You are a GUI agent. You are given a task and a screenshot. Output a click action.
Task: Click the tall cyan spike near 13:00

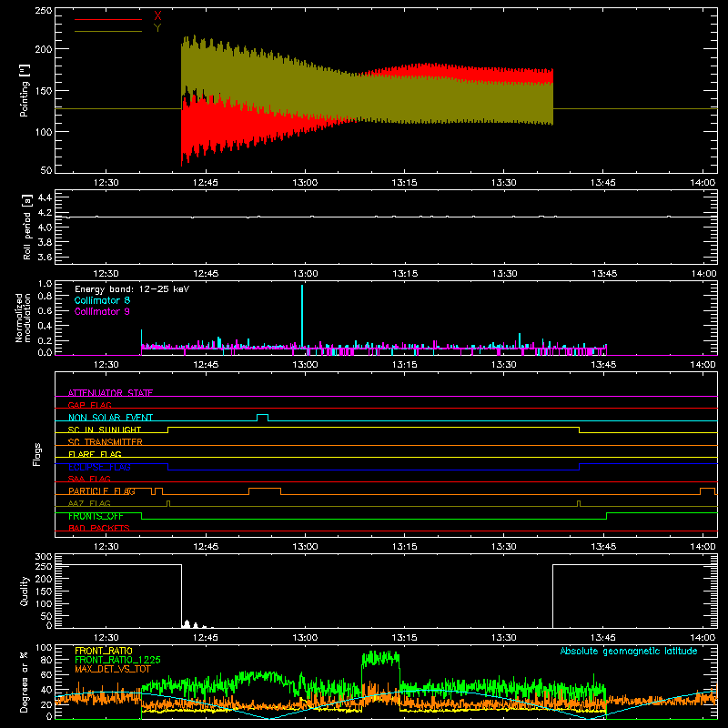point(302,316)
